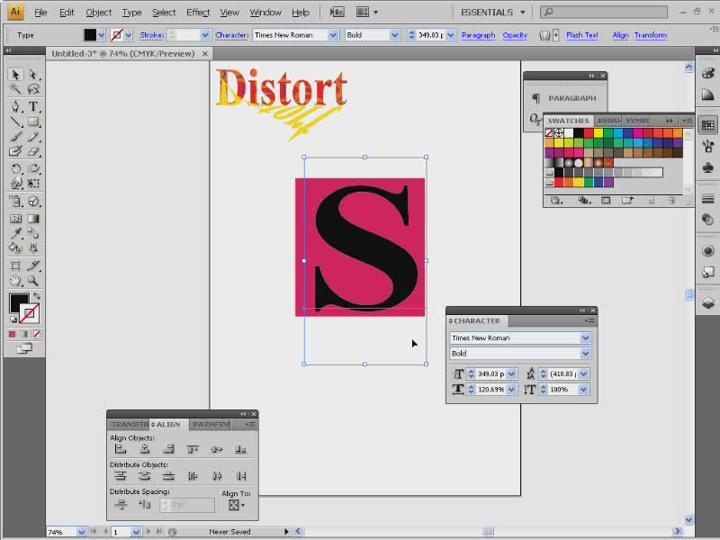The image size is (720, 540).
Task: Click the Character link in control bar
Action: click(x=231, y=35)
